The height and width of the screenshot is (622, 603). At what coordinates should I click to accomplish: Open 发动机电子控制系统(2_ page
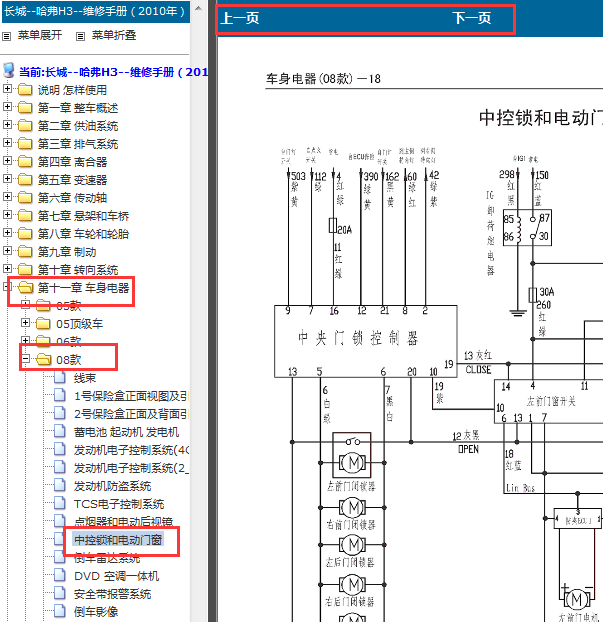pos(131,468)
